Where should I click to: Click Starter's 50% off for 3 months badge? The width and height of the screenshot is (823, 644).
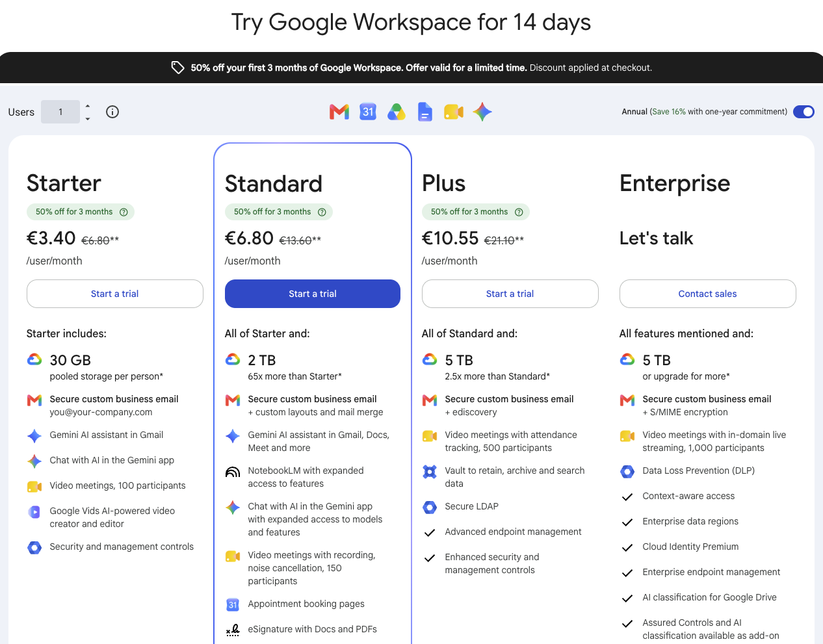[81, 212]
